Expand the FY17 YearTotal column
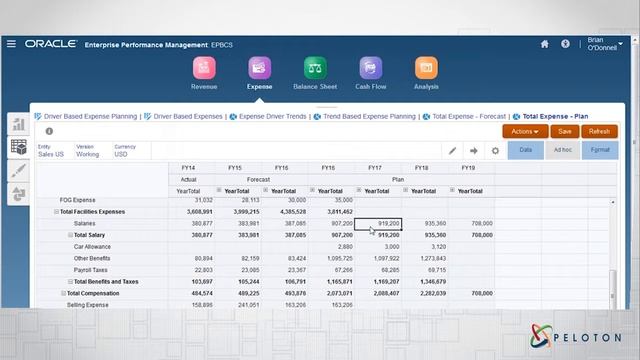Viewport: 640px width, 360px height. (359, 190)
